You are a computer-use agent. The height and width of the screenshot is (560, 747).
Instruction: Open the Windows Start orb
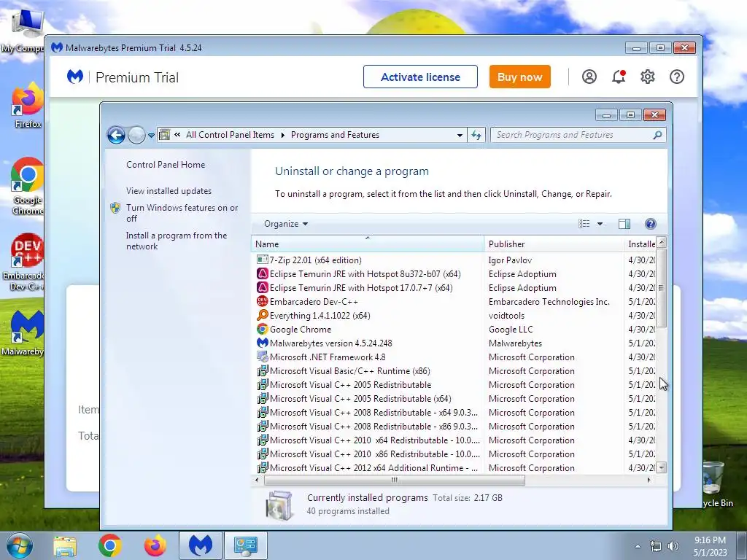(19, 545)
